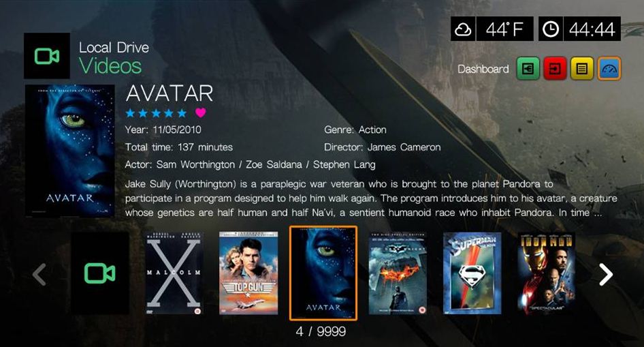Click the red dashboard button
This screenshot has height=347, width=644.
(x=555, y=69)
